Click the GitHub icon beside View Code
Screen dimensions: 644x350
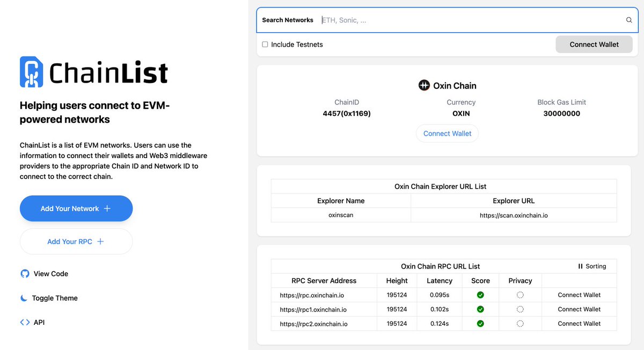[25, 273]
